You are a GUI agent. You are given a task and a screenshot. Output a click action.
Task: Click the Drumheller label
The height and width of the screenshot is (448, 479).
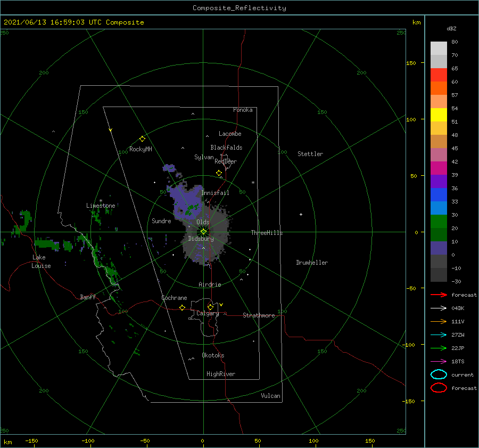(312, 263)
